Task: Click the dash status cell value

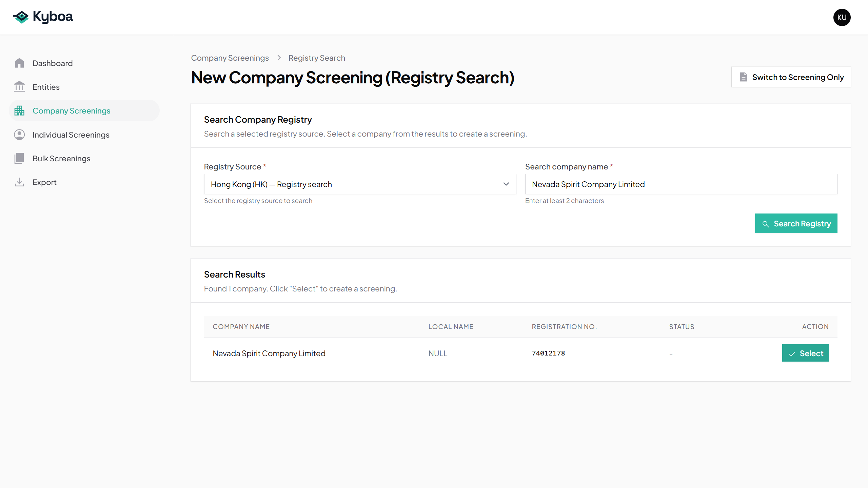Action: (671, 354)
